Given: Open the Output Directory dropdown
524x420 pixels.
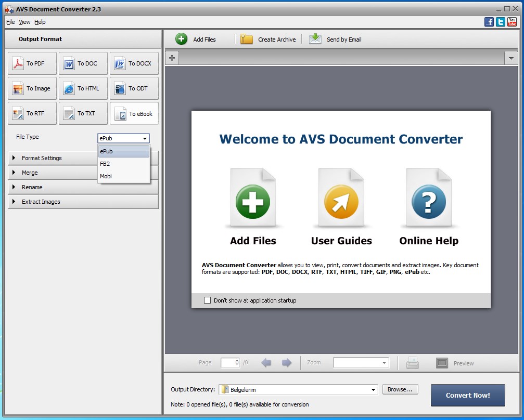Looking at the screenshot, I should point(373,390).
